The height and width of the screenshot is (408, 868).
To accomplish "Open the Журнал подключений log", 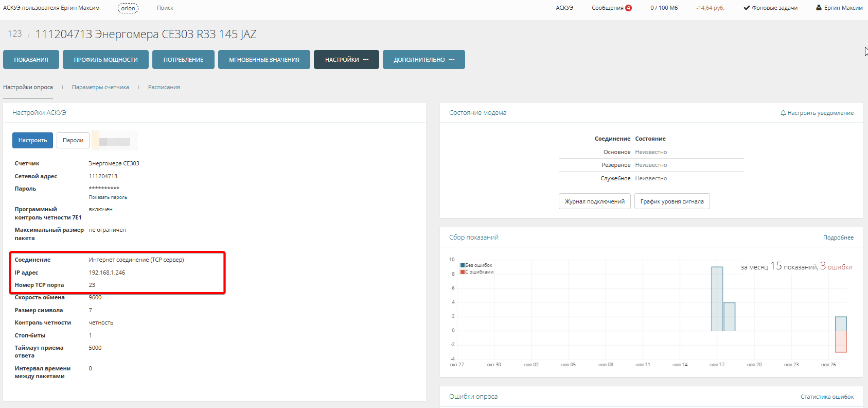I will 594,201.
